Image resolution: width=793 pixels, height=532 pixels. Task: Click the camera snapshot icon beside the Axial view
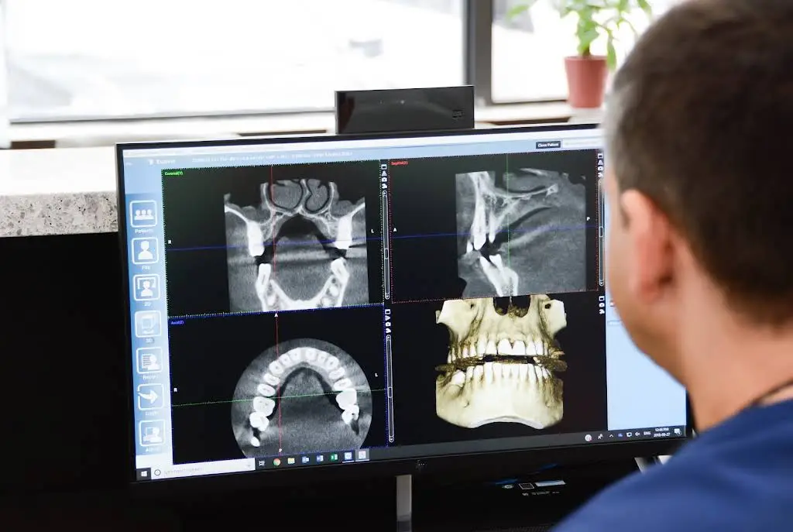(388, 324)
